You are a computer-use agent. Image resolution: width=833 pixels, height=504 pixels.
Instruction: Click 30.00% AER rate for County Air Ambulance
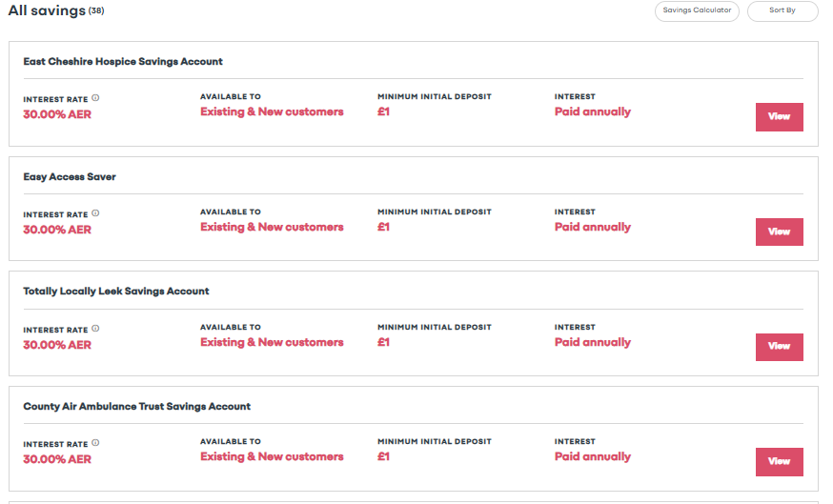click(57, 459)
